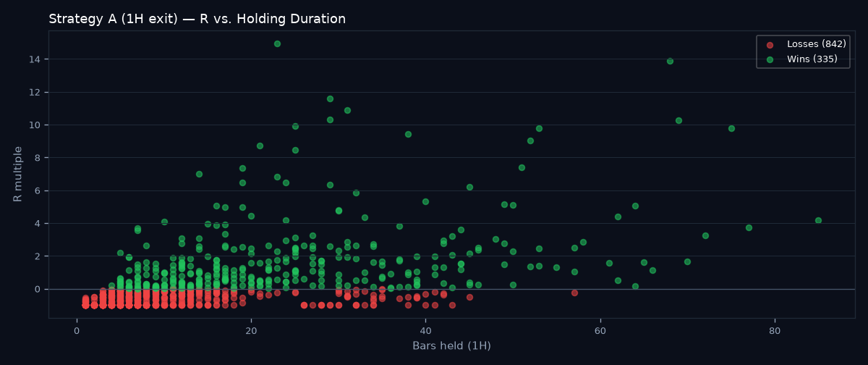Click the win point at 75 bars, R 10

(x=731, y=128)
